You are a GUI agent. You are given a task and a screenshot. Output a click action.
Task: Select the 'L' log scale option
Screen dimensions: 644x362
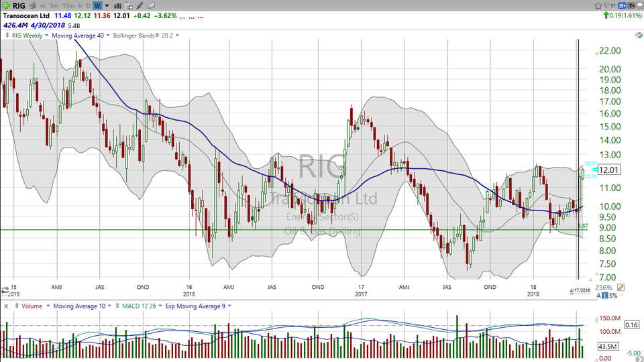pyautogui.click(x=605, y=296)
